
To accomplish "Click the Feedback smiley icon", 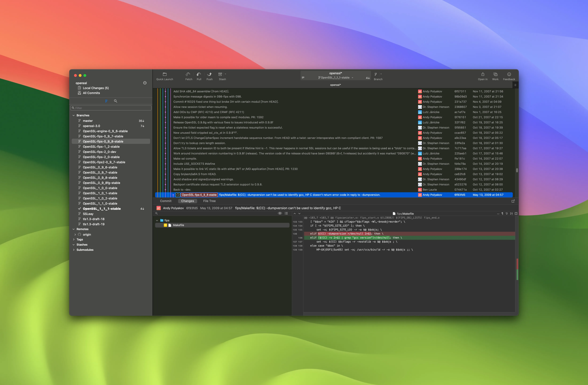I will tap(509, 74).
